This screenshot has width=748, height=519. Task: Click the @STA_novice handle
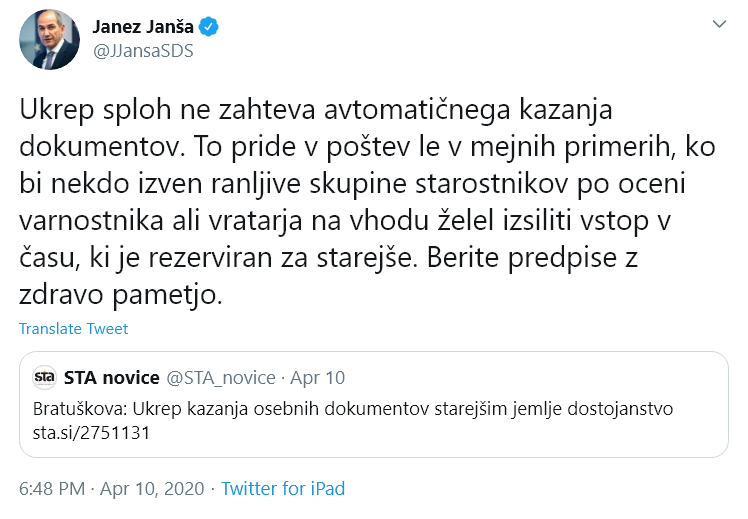[x=220, y=378]
